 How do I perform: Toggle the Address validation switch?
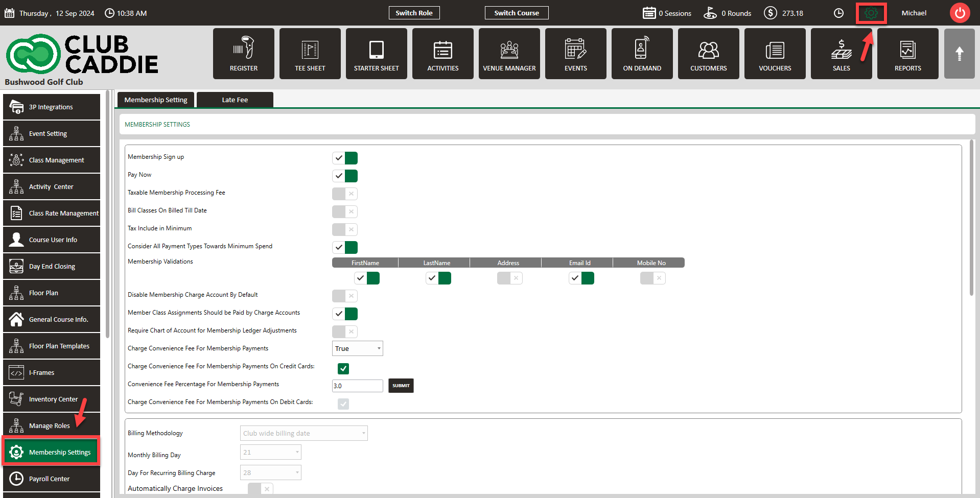pos(510,278)
